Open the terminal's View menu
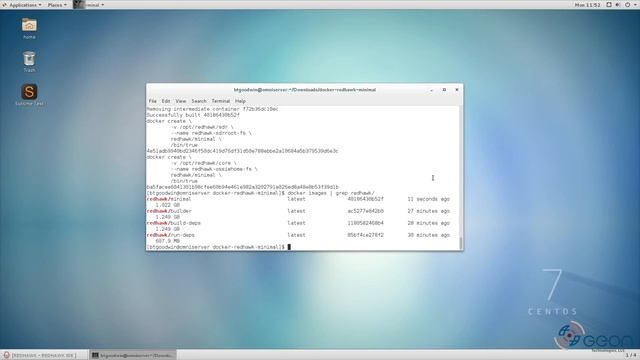Image resolution: width=640 pixels, height=360 pixels. click(x=181, y=101)
